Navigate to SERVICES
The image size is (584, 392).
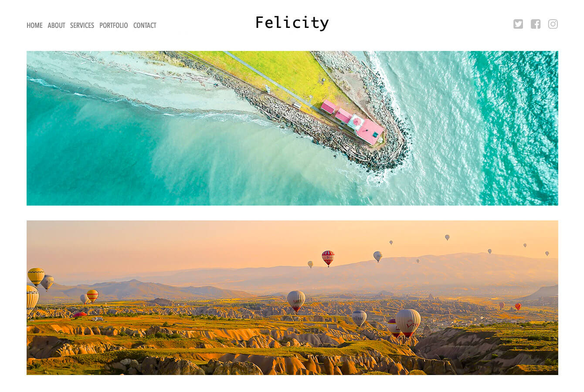(x=82, y=25)
